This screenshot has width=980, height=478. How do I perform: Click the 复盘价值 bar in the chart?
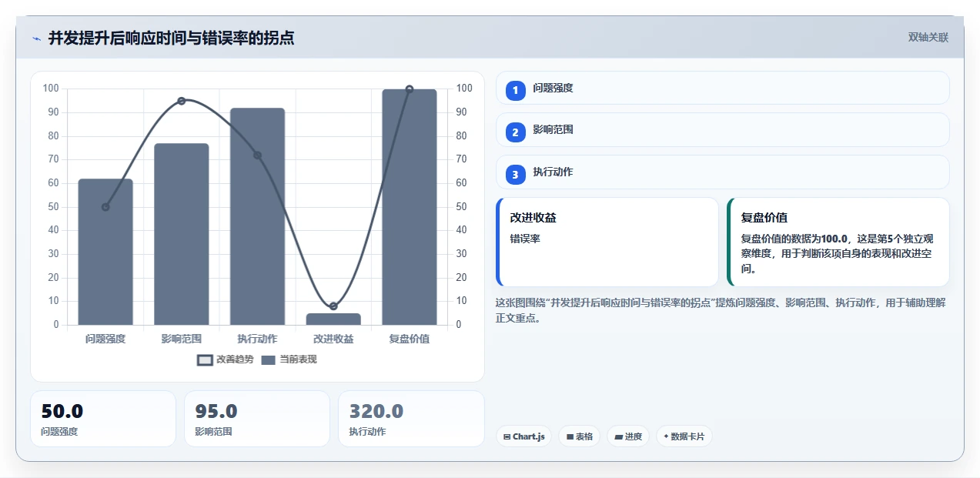(410, 207)
